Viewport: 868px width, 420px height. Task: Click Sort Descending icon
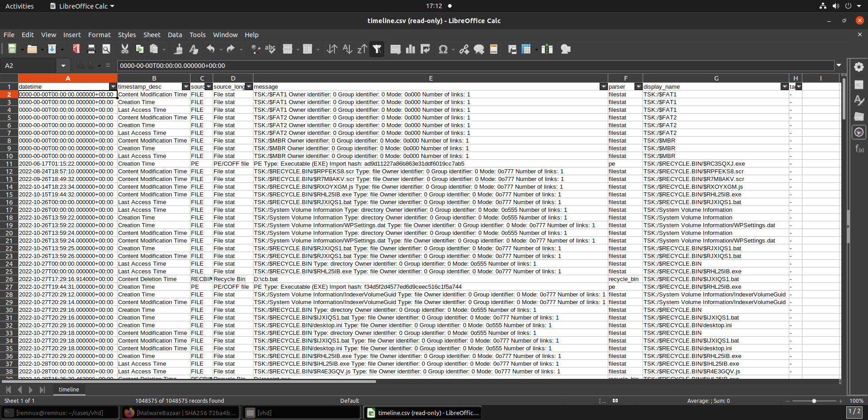[362, 49]
